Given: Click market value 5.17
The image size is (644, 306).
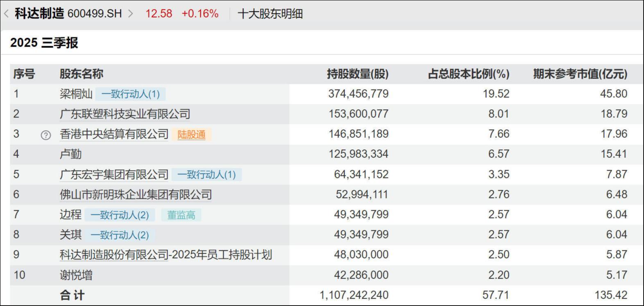Looking at the screenshot, I should (x=617, y=274).
